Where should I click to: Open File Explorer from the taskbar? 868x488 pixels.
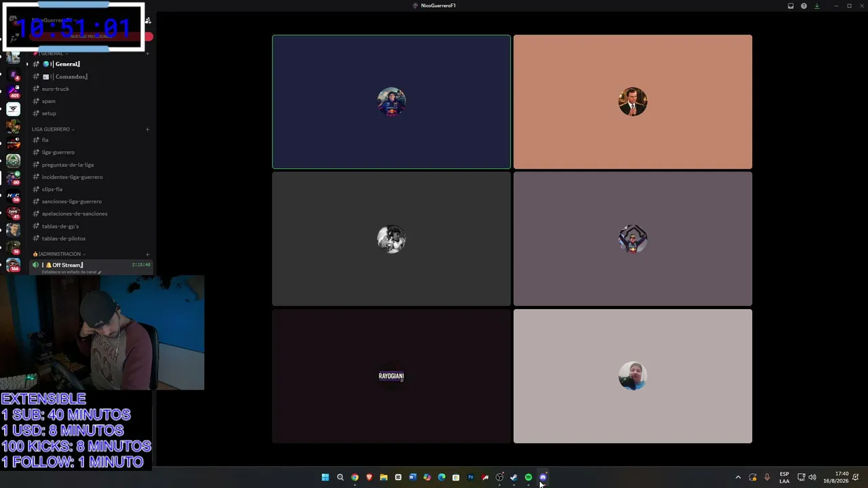coord(384,477)
